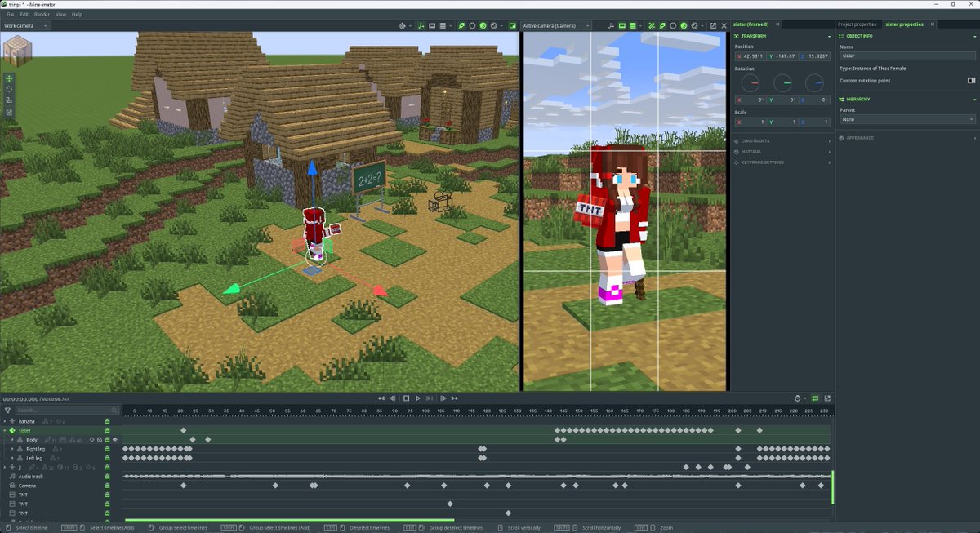Image resolution: width=980 pixels, height=533 pixels.
Task: Select the Scale tool in viewport sidebar
Action: 9,100
